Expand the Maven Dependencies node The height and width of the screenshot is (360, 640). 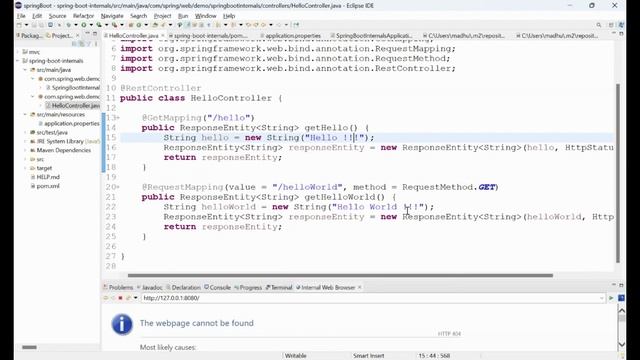point(25,150)
